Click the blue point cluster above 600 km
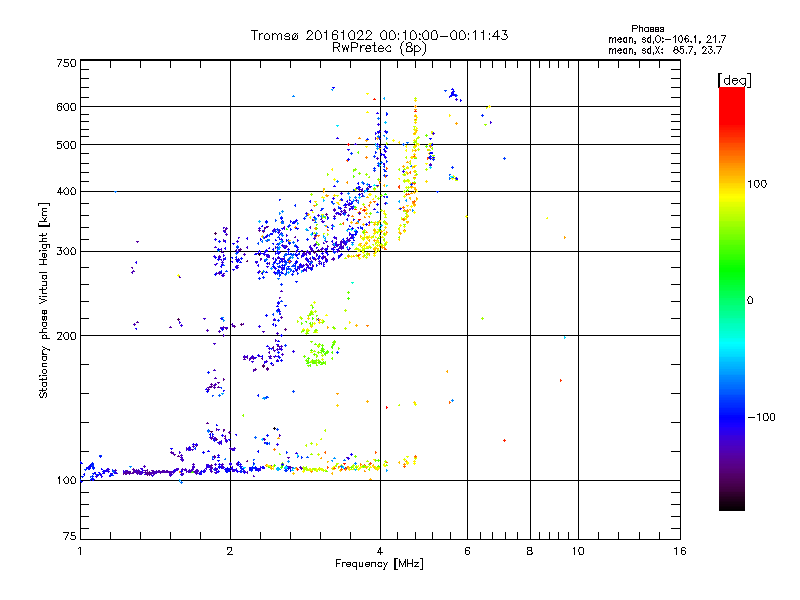 coord(453,94)
